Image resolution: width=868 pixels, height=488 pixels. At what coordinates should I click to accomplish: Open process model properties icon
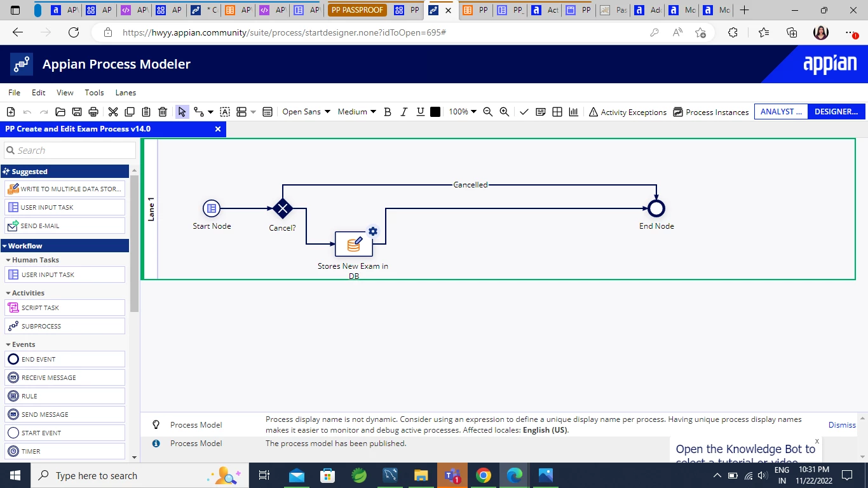pyautogui.click(x=268, y=112)
